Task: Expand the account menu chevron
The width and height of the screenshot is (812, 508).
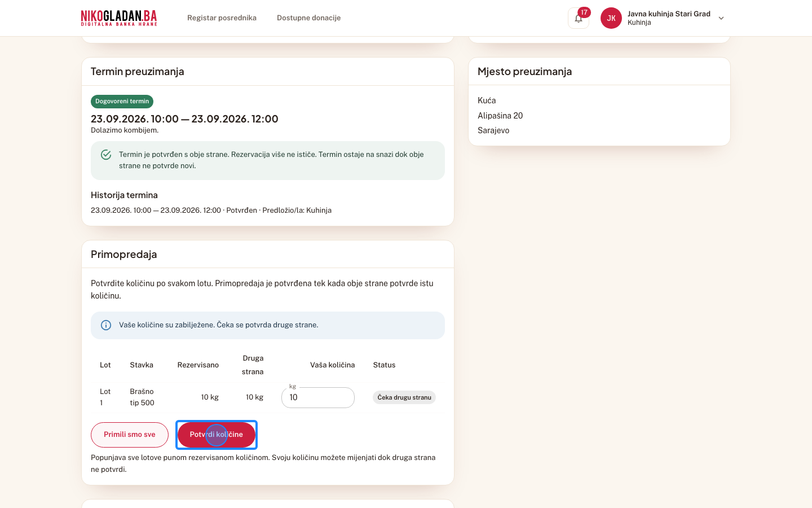Action: tap(721, 18)
